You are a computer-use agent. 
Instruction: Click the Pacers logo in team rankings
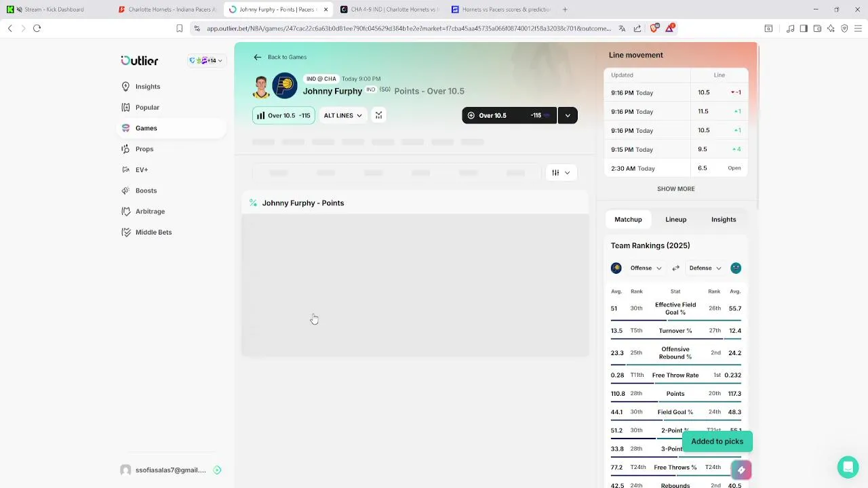[616, 268]
